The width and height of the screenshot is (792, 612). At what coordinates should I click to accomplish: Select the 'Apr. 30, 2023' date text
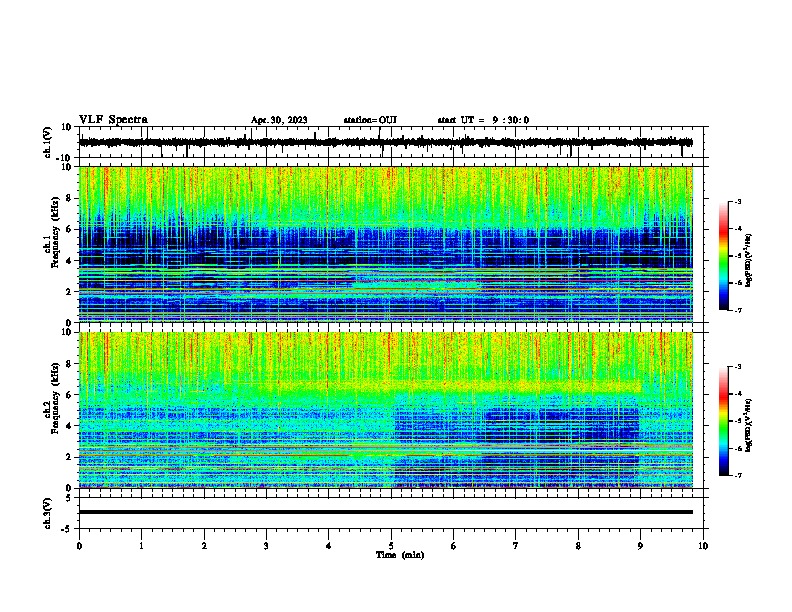click(x=279, y=120)
